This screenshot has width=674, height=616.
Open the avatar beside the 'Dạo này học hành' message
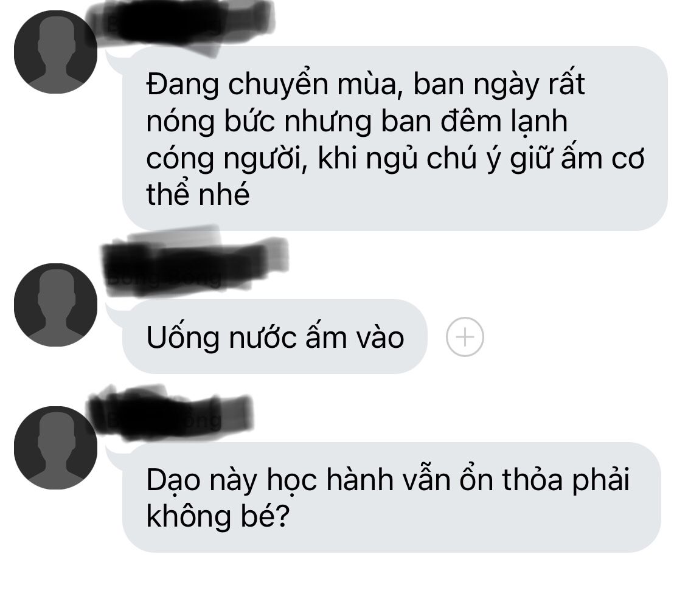55,448
